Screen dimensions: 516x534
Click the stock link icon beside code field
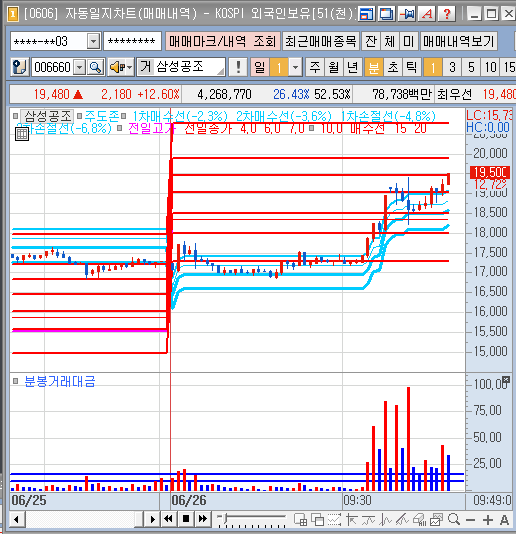[19, 67]
